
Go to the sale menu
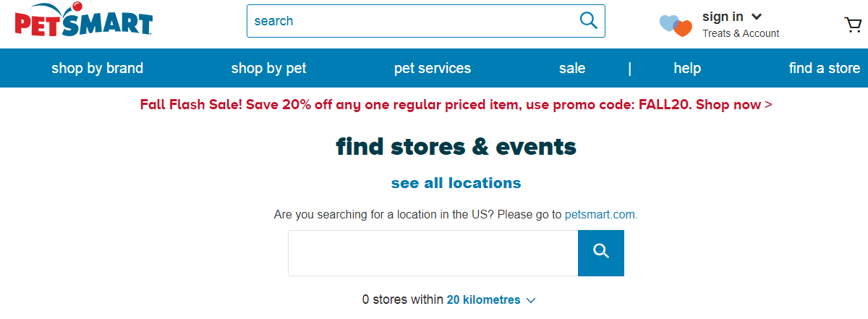tap(572, 68)
